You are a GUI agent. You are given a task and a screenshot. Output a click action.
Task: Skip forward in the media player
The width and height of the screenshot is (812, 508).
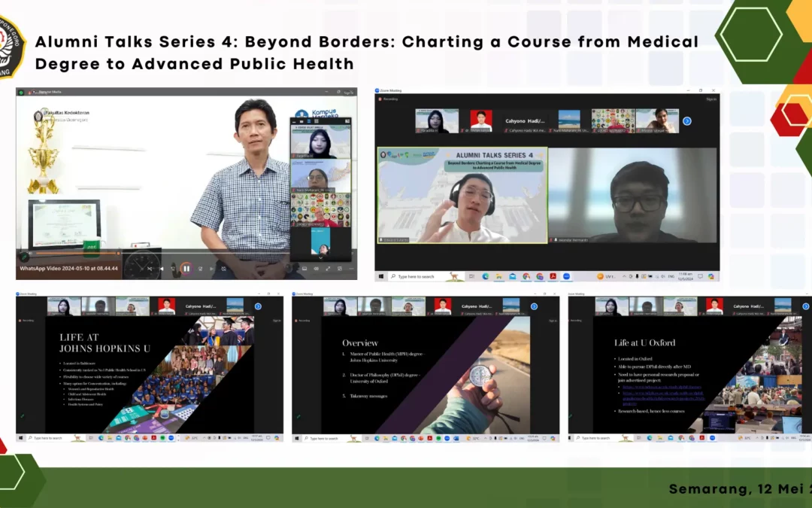tap(201, 269)
